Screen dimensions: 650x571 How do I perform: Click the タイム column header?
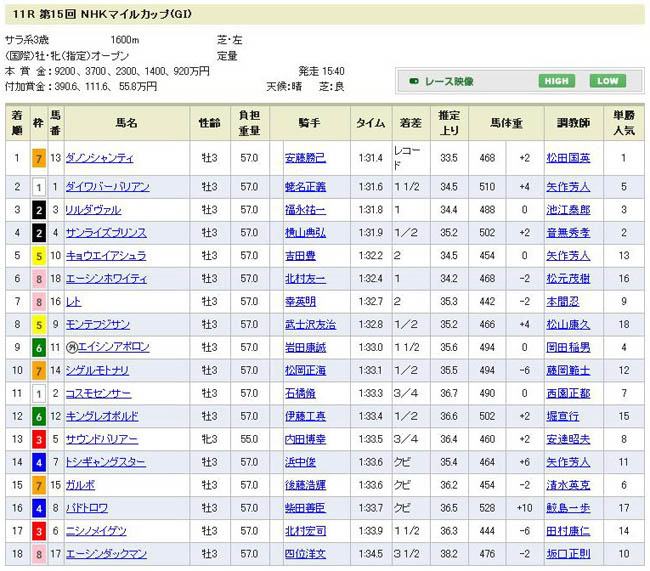[x=370, y=123]
